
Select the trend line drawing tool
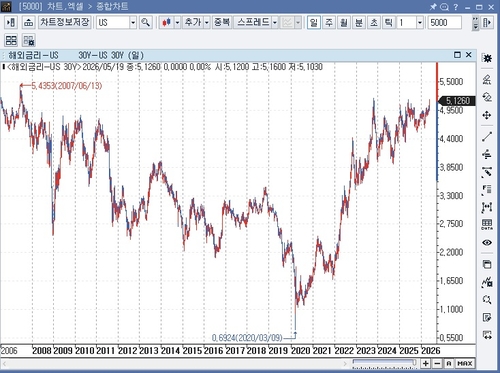pos(487,136)
